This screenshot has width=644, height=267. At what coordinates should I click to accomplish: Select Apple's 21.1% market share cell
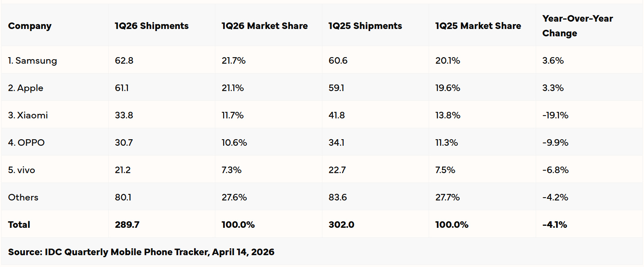[x=233, y=88]
